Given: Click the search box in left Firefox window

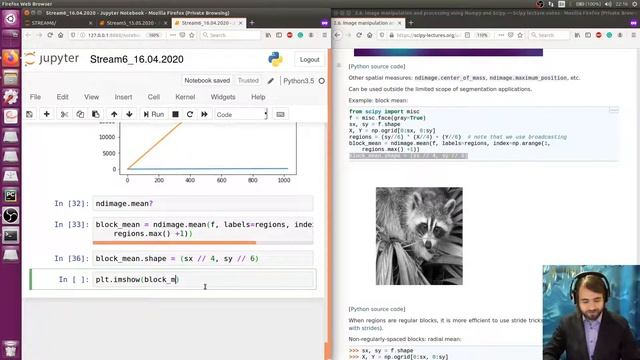Looking at the screenshot, I should pyautogui.click(x=231, y=35).
